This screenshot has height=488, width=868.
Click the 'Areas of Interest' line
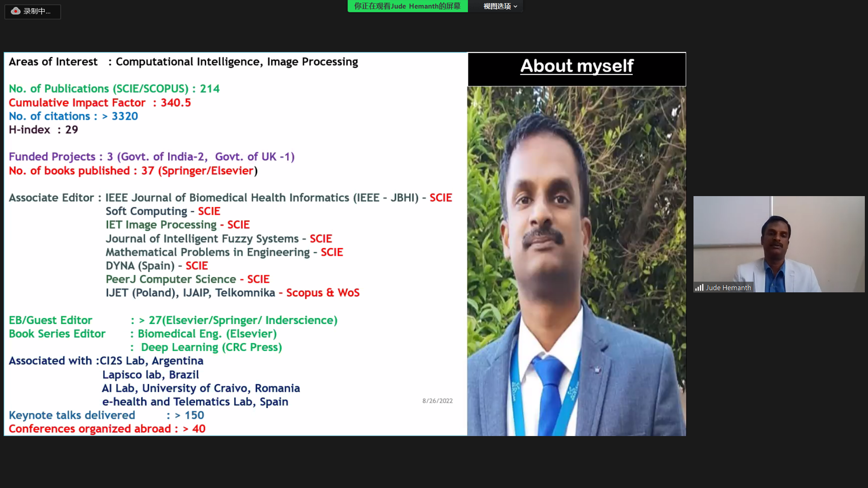183,61
